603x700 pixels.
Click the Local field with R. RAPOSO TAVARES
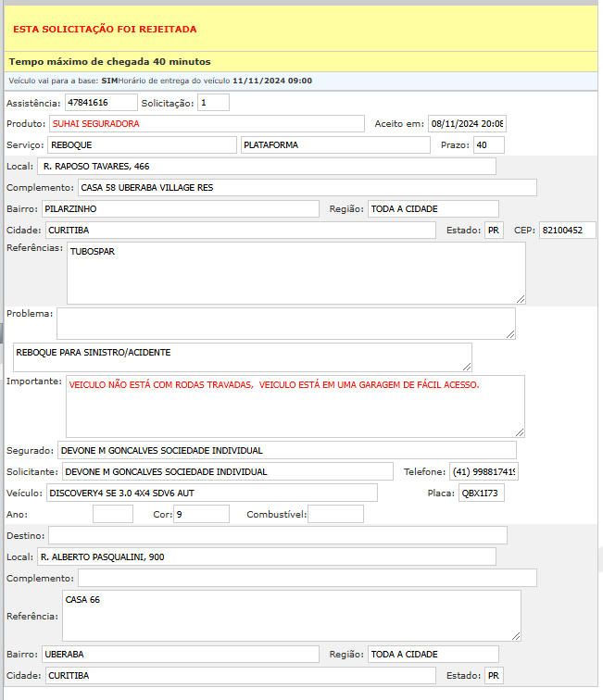(266, 167)
